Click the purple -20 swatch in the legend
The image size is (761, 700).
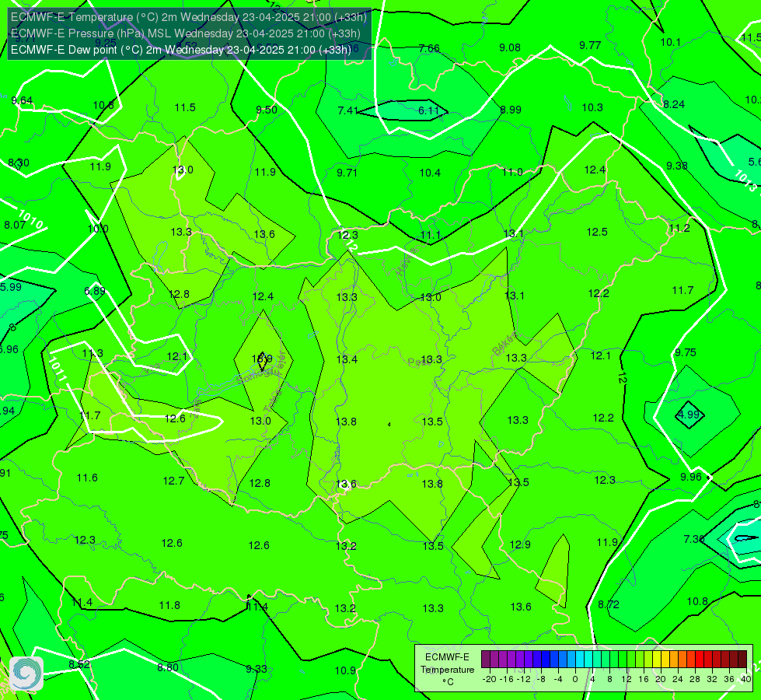[486, 660]
